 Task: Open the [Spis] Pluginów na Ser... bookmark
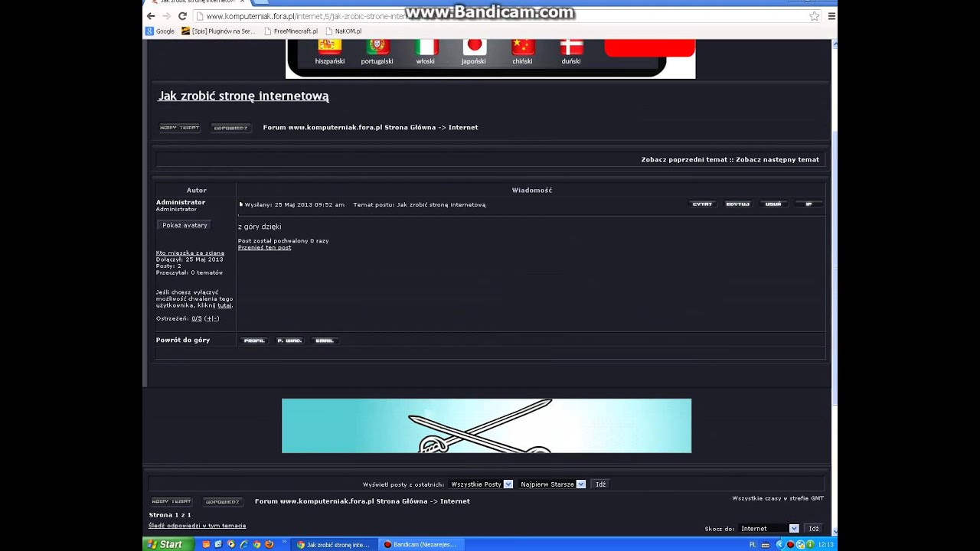[218, 31]
